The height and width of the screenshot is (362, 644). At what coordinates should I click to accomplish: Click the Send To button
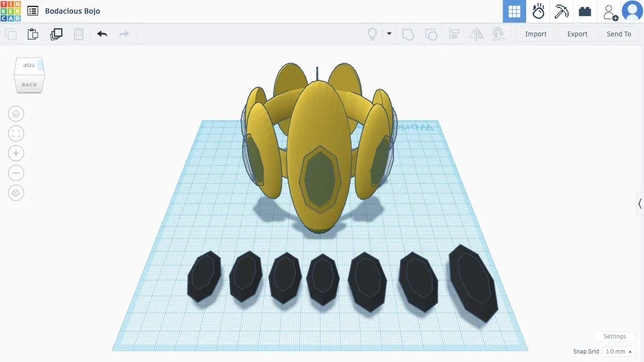[619, 34]
